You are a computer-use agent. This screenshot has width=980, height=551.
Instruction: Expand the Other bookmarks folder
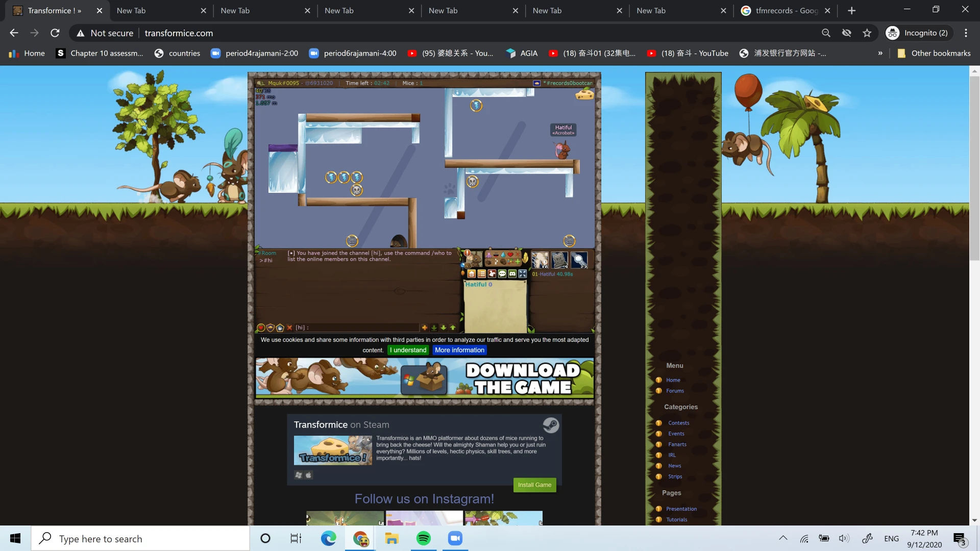click(x=934, y=53)
